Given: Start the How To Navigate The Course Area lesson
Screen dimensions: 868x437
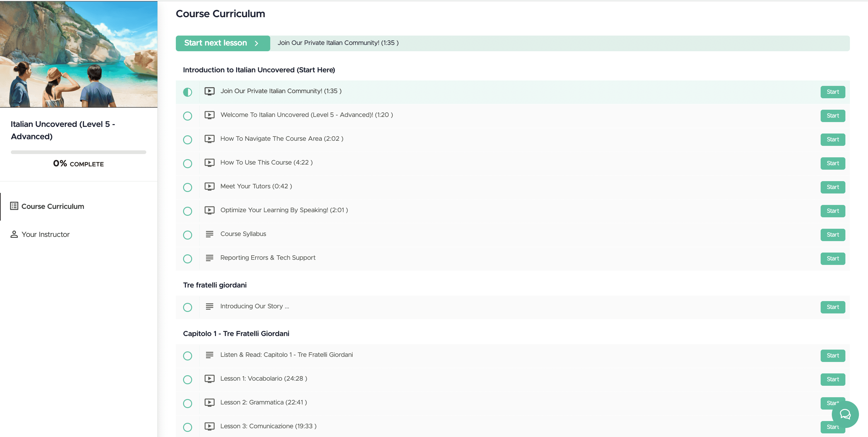Looking at the screenshot, I should [x=833, y=140].
